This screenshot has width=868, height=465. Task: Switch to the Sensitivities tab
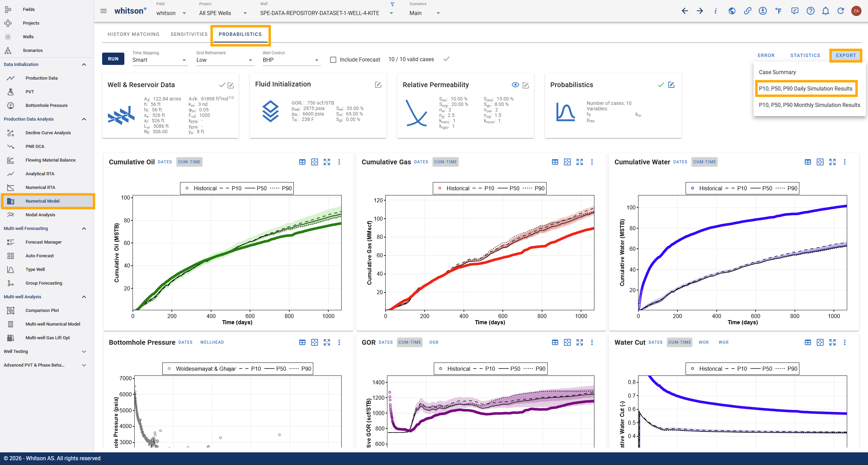(x=189, y=34)
